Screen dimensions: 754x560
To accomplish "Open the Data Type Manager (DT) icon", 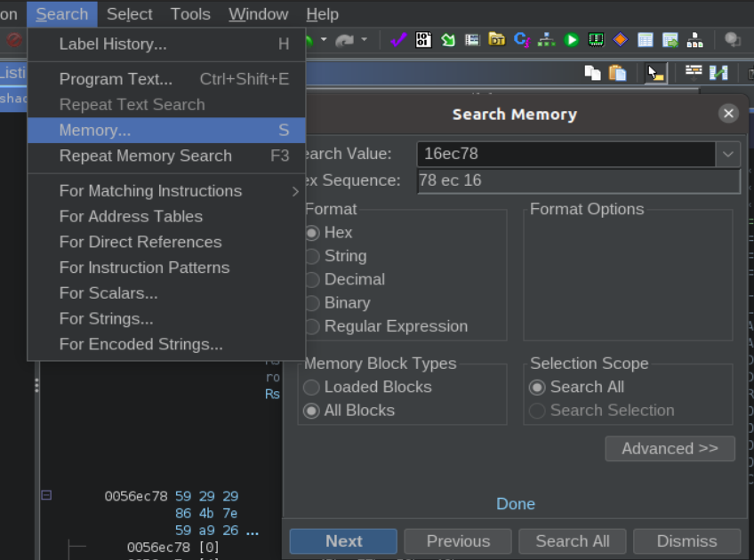I will [x=497, y=39].
